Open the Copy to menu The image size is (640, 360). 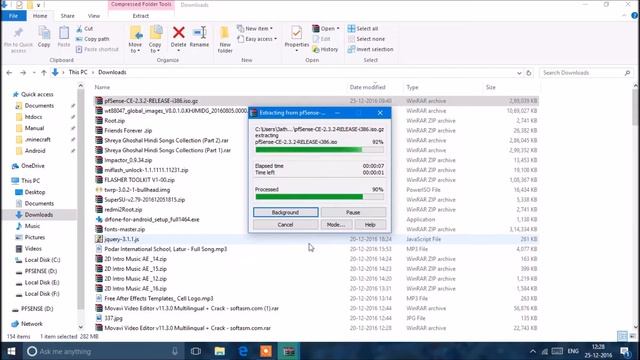pos(155,40)
